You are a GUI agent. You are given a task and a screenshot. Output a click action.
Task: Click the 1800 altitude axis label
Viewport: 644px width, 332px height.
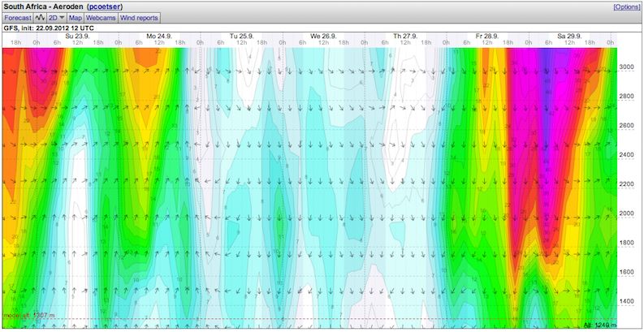point(626,243)
